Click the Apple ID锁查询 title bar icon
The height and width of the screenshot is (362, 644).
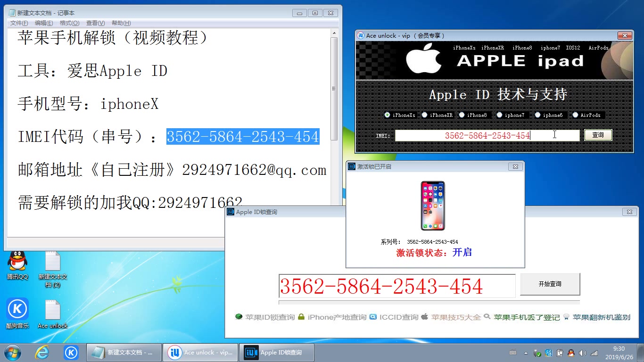click(x=231, y=212)
